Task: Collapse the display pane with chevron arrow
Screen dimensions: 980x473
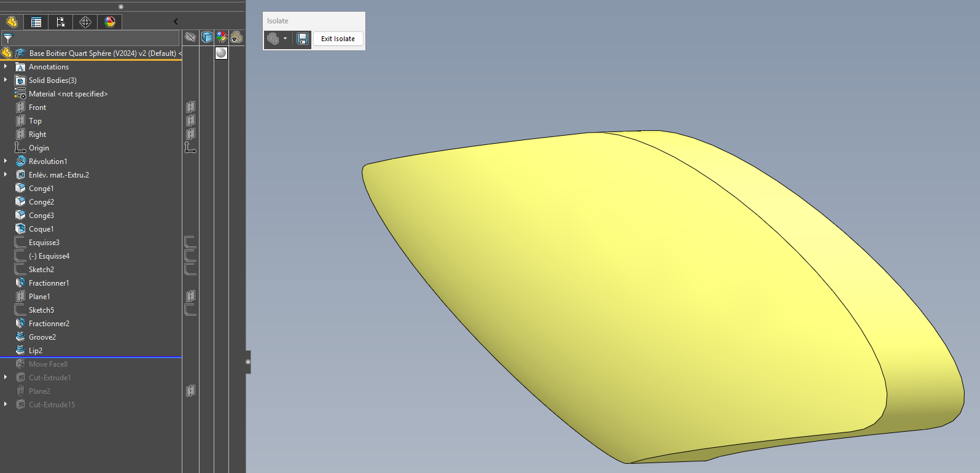Action: 176,21
